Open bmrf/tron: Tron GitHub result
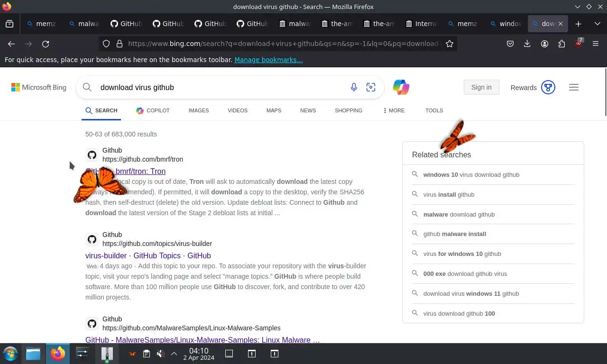Viewport: 607px width, 364px height. pyautogui.click(x=126, y=171)
